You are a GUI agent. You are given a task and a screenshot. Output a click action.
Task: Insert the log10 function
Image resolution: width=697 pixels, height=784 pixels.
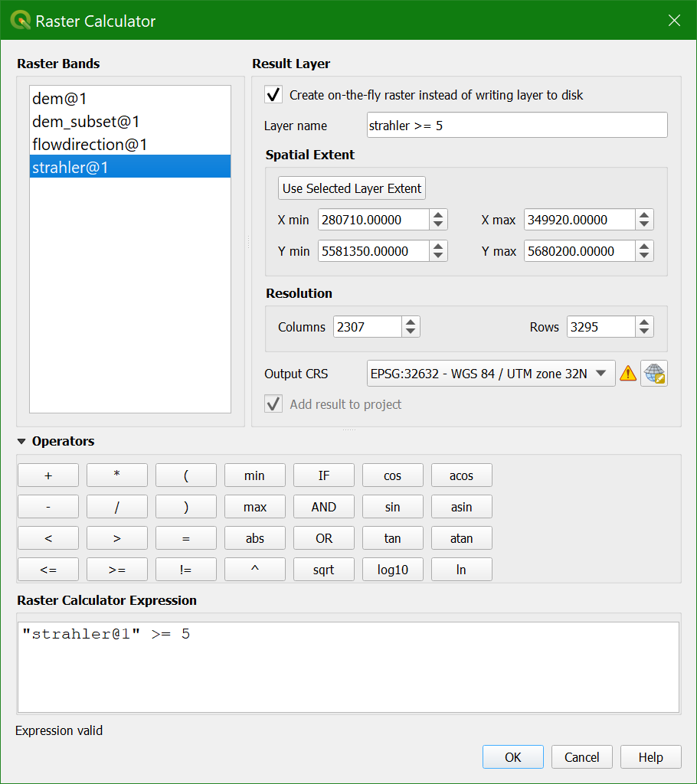[x=393, y=570]
